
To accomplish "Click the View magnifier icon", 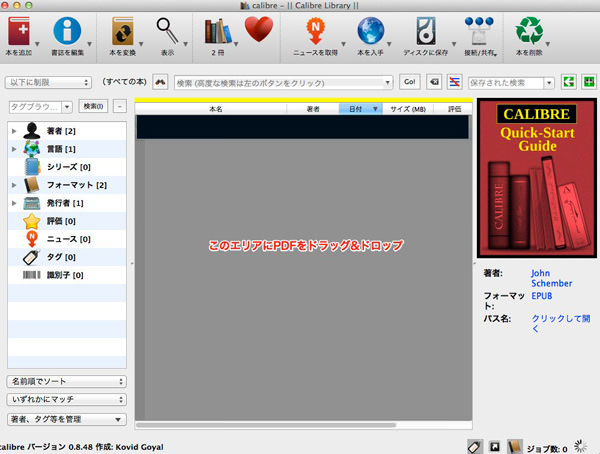I will click(167, 31).
